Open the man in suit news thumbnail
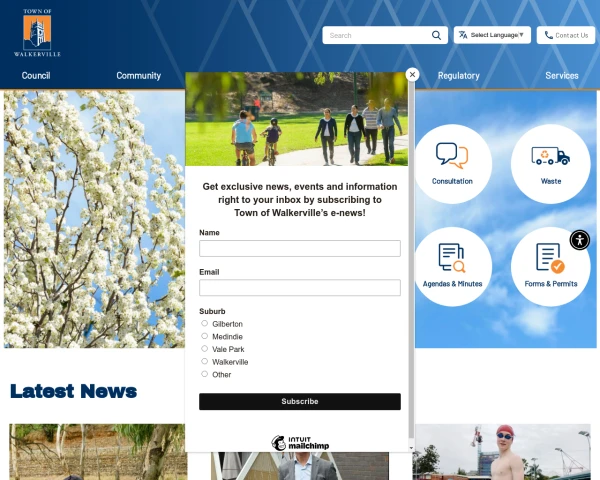Image resolution: width=600 pixels, height=480 pixels. point(300,466)
